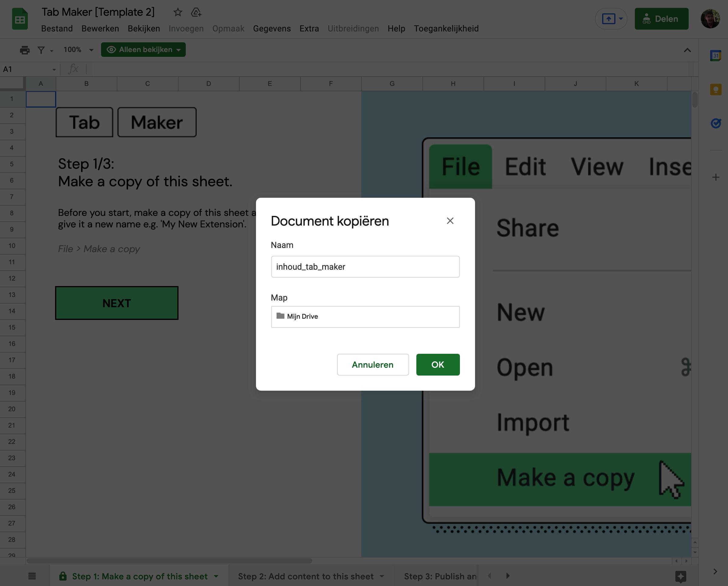Open Google Tasks side panel icon
This screenshot has height=586, width=728.
[716, 123]
